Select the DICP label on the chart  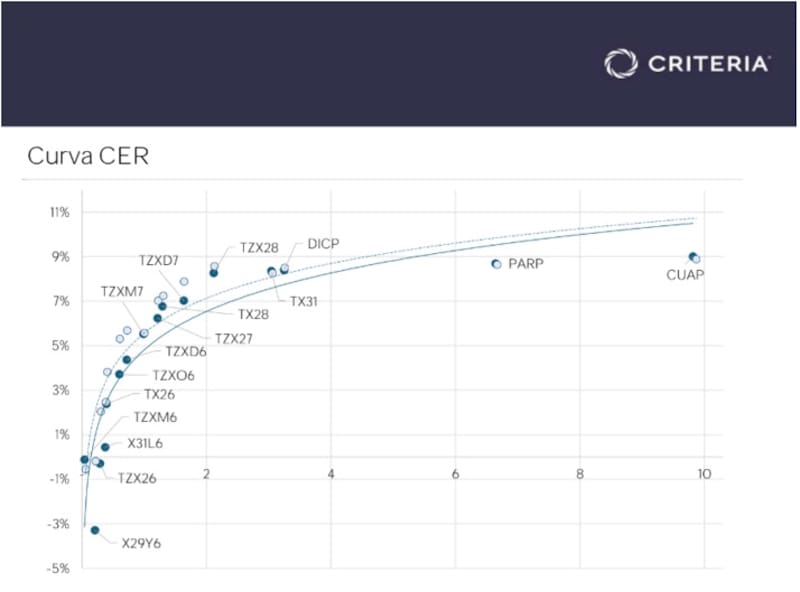tap(326, 244)
